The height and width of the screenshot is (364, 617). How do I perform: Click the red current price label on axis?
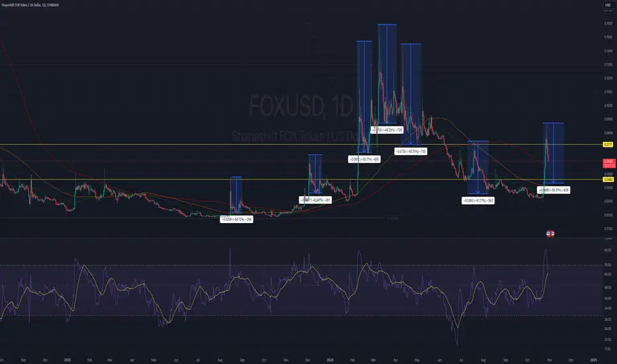click(x=609, y=163)
